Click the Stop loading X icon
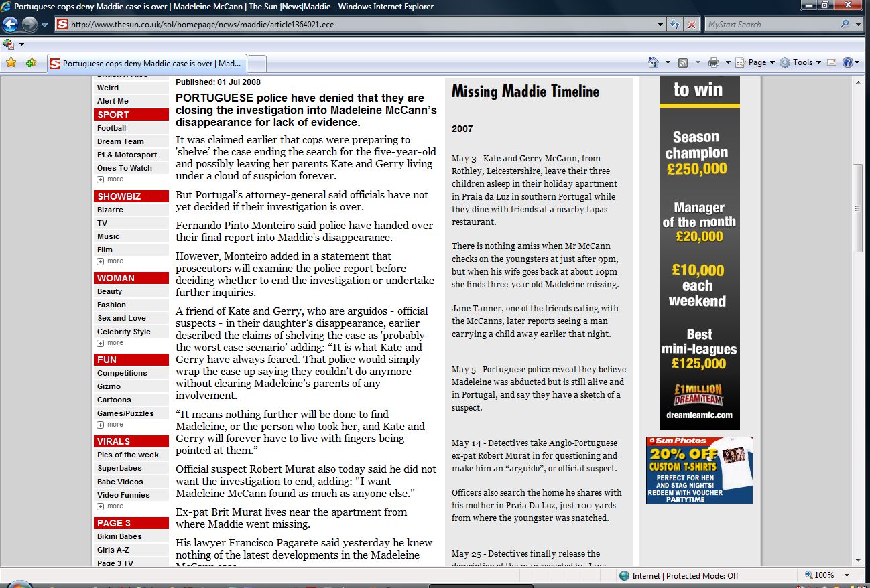Viewport: 870px width, 588px height. pyautogui.click(x=692, y=25)
